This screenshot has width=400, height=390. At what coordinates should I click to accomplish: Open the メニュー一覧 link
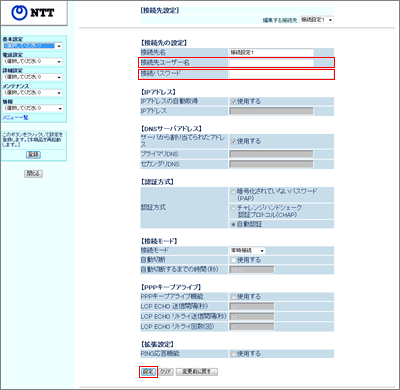[15, 117]
